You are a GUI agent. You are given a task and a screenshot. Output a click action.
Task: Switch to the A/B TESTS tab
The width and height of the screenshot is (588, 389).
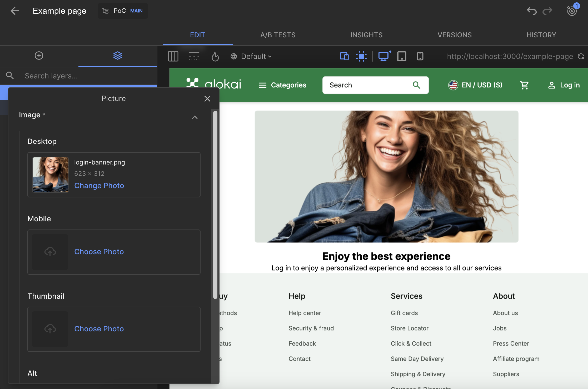pyautogui.click(x=278, y=35)
